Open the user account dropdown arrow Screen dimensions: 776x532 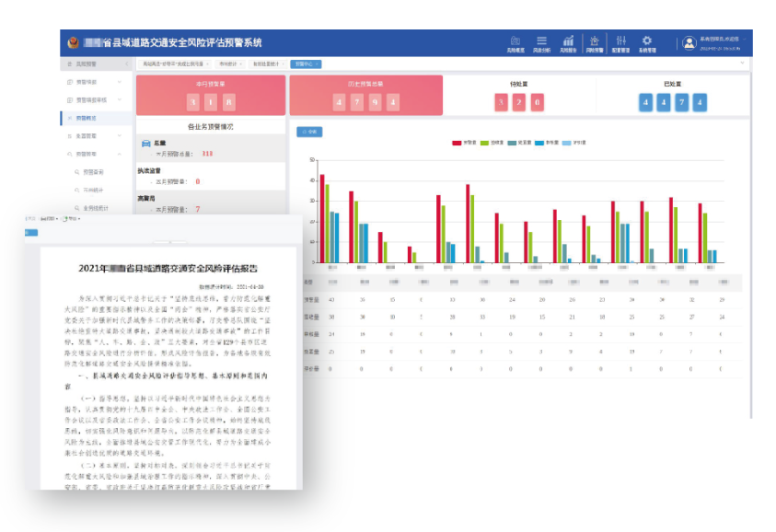745,39
